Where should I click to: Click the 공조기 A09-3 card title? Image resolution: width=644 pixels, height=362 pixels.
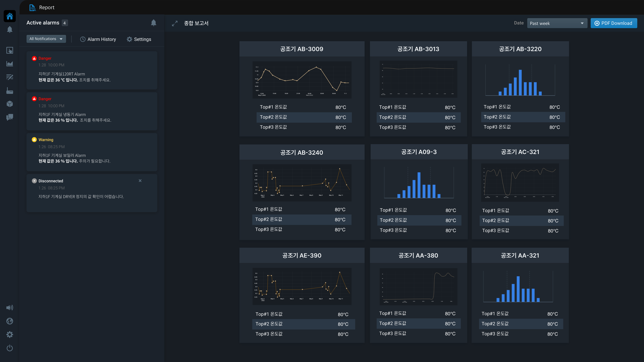(x=419, y=152)
